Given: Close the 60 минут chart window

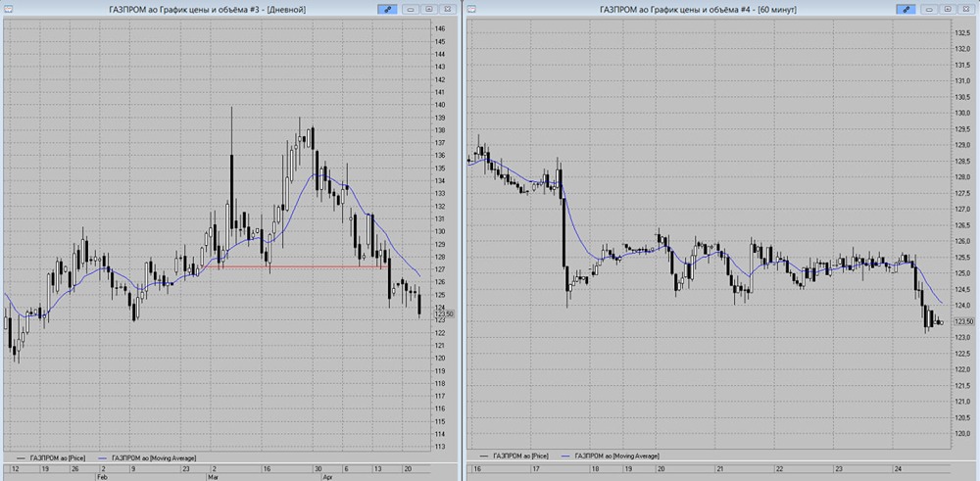Looking at the screenshot, I should 965,10.
